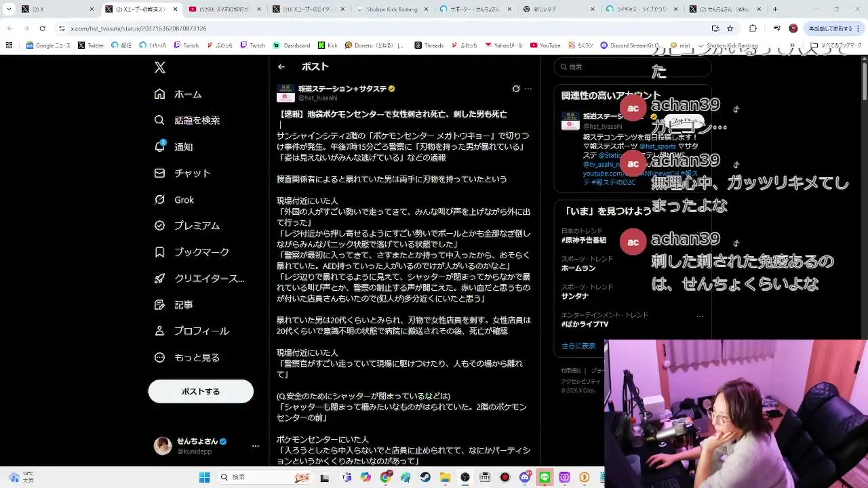868x488 pixels.
Task: Click the address bar URL
Action: (x=138, y=28)
